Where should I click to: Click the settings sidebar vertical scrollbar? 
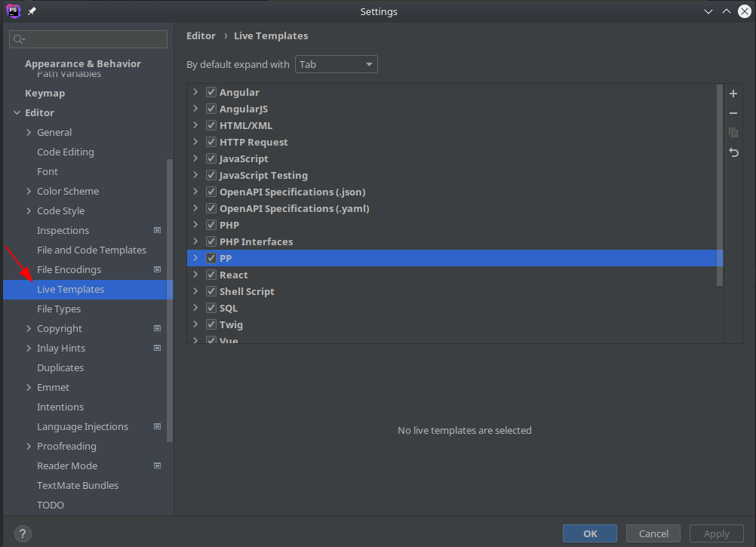click(169, 300)
